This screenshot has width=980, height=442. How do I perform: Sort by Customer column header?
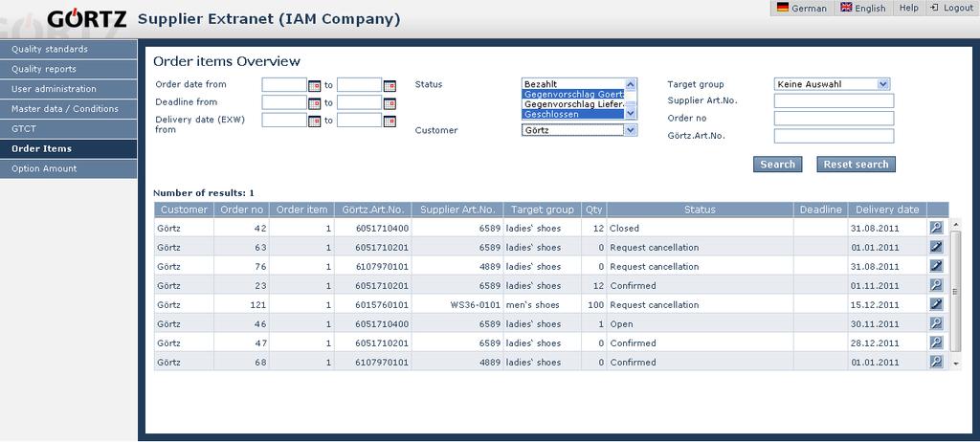(x=184, y=210)
